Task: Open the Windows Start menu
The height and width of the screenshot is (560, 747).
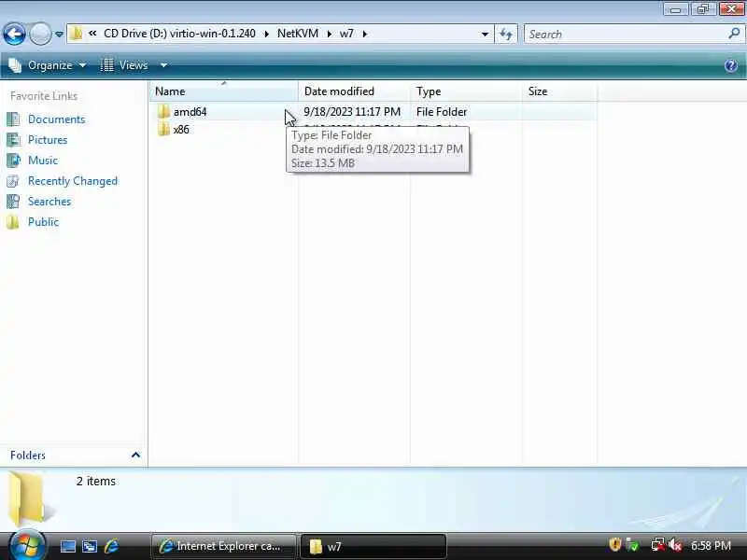Action: point(26,546)
